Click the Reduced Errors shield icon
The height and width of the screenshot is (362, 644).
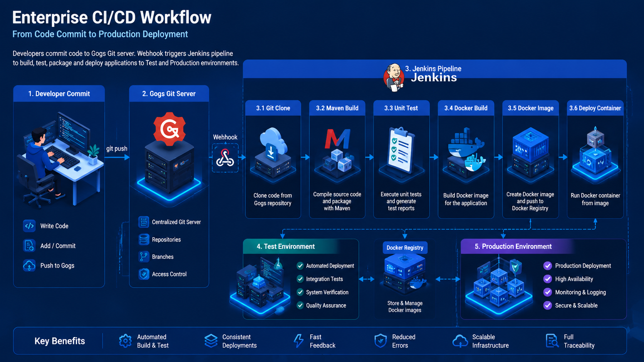click(x=381, y=341)
